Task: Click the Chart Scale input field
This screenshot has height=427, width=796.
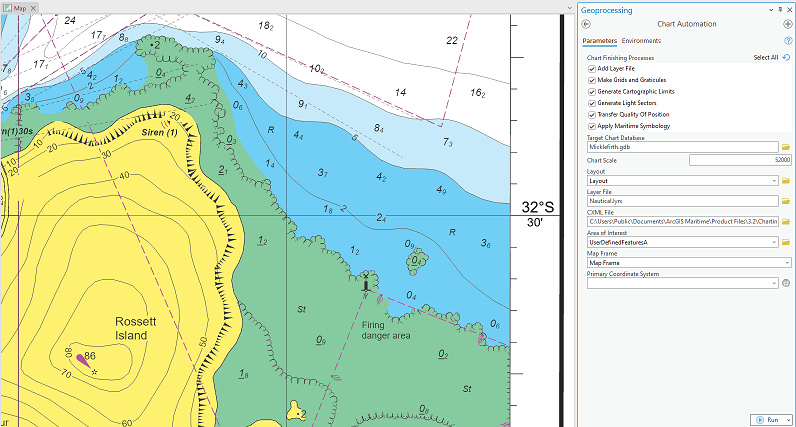Action: (x=740, y=160)
